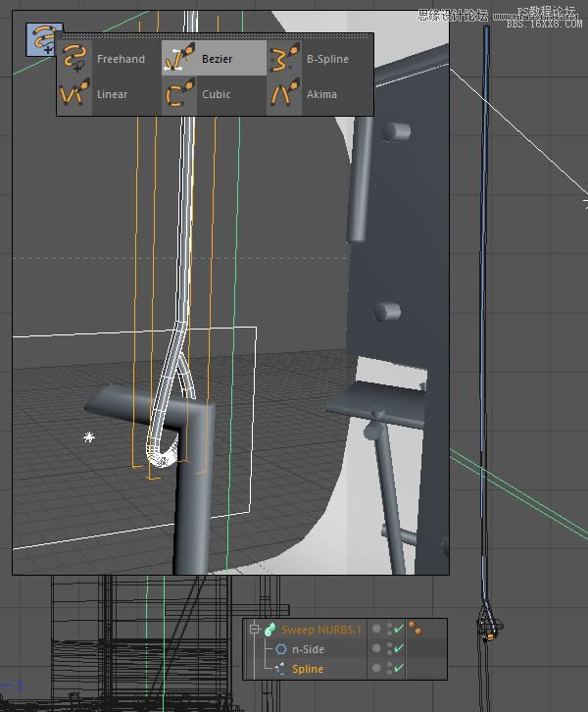
Task: Open the spline drawing tool palette icon
Action: click(43, 39)
